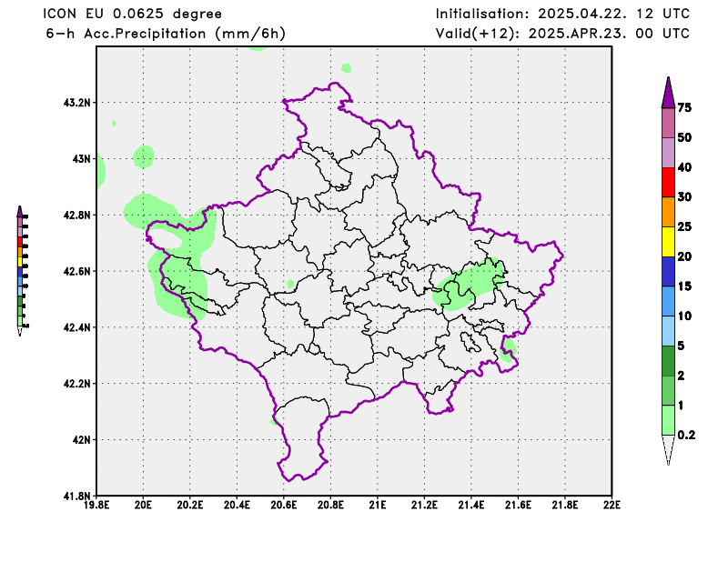728x562 pixels.
Task: Click the '20.4E' longitude label
Action: point(237,506)
